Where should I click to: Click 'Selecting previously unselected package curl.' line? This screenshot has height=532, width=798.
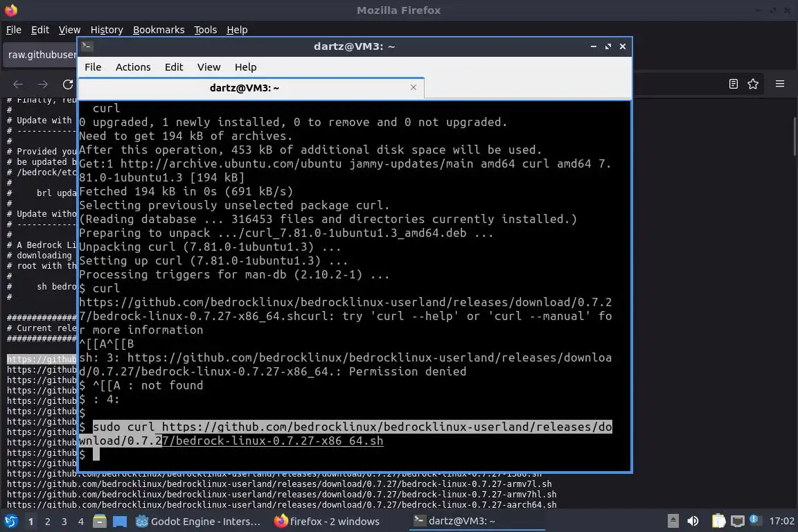click(x=234, y=205)
